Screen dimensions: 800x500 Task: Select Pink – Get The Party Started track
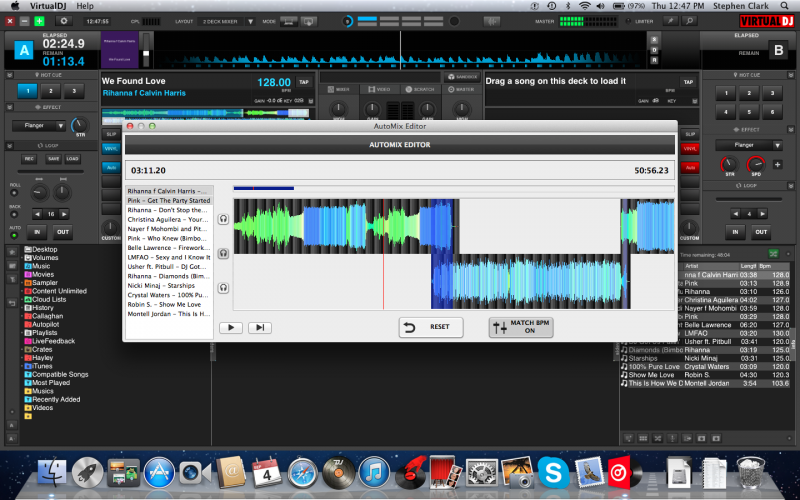(169, 201)
